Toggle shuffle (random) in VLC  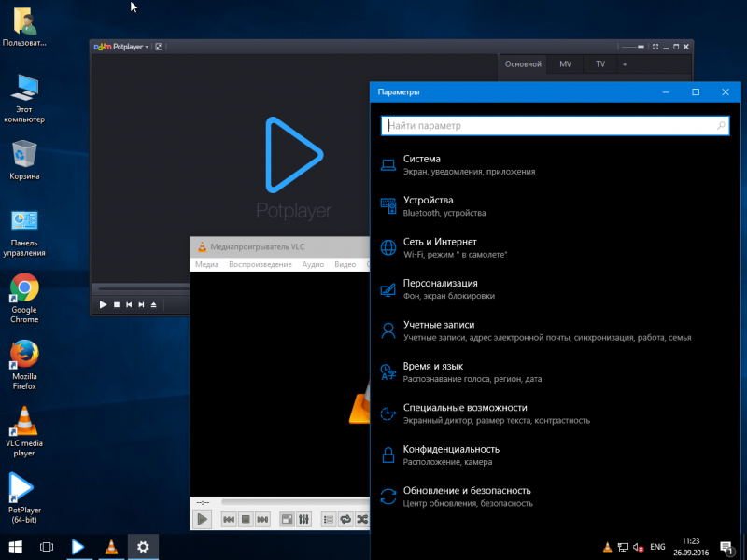pos(362,519)
